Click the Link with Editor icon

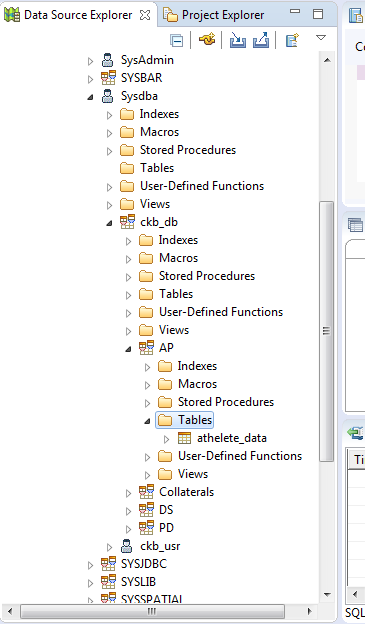tap(207, 39)
